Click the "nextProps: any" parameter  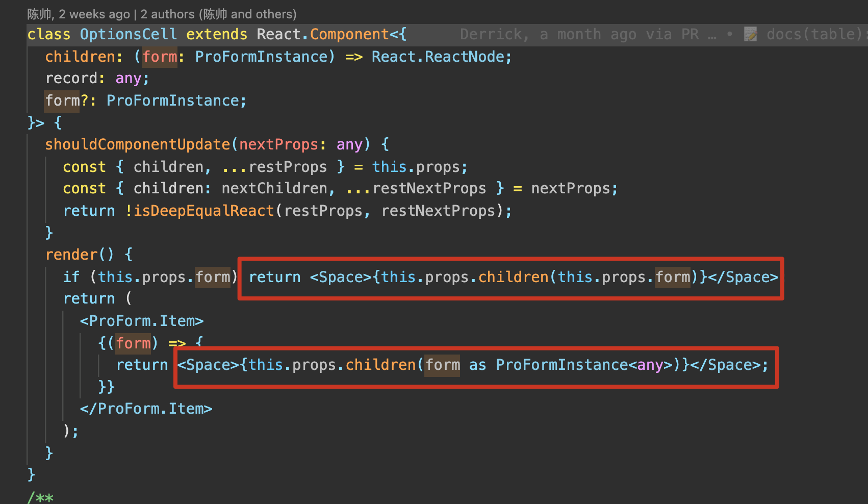(x=302, y=144)
